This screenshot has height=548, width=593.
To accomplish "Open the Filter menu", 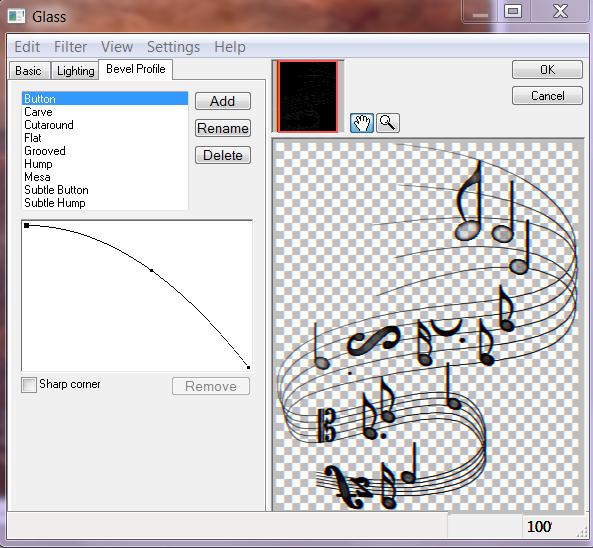I will [x=70, y=47].
